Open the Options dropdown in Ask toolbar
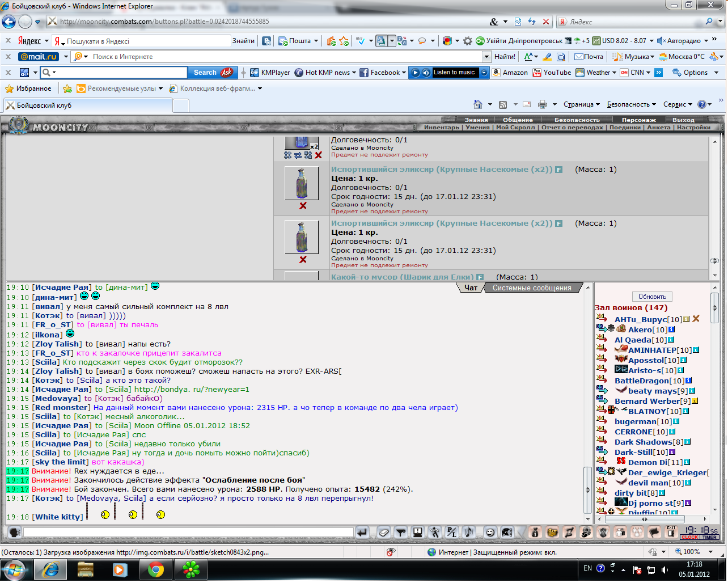The image size is (728, 583). [717, 73]
